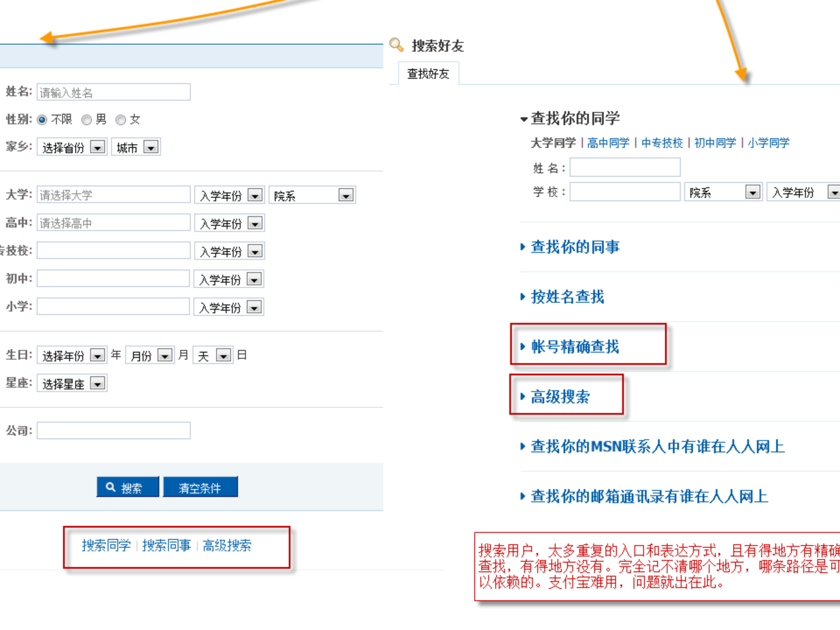Click the 搜索 search button
This screenshot has height=630, width=840.
coord(127,486)
